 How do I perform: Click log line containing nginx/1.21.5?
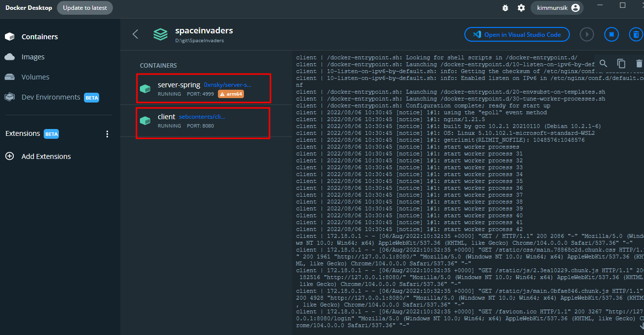(391, 119)
